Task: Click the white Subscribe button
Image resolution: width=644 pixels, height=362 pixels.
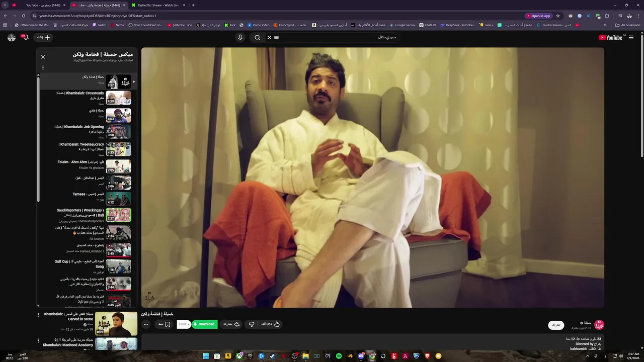Action: click(556, 325)
